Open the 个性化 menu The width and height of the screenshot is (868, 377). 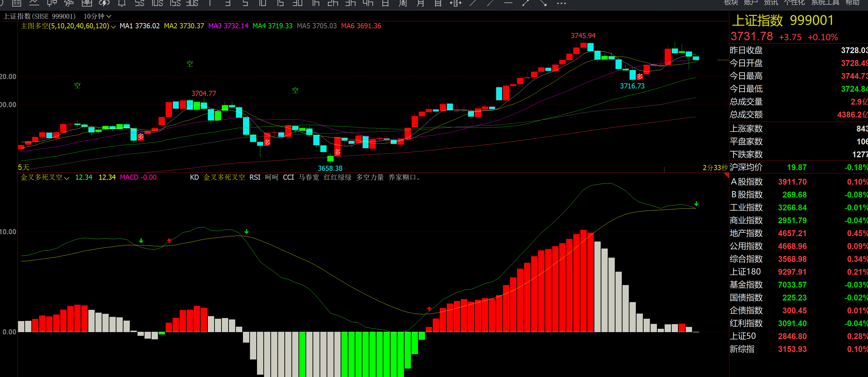coord(794,3)
